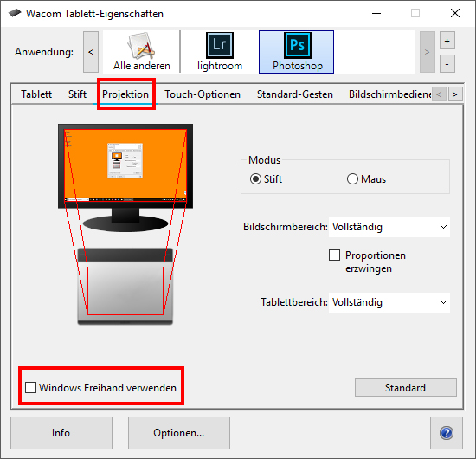476x459 pixels.
Task: Switch to the Touch-Optionen tab
Action: (203, 94)
